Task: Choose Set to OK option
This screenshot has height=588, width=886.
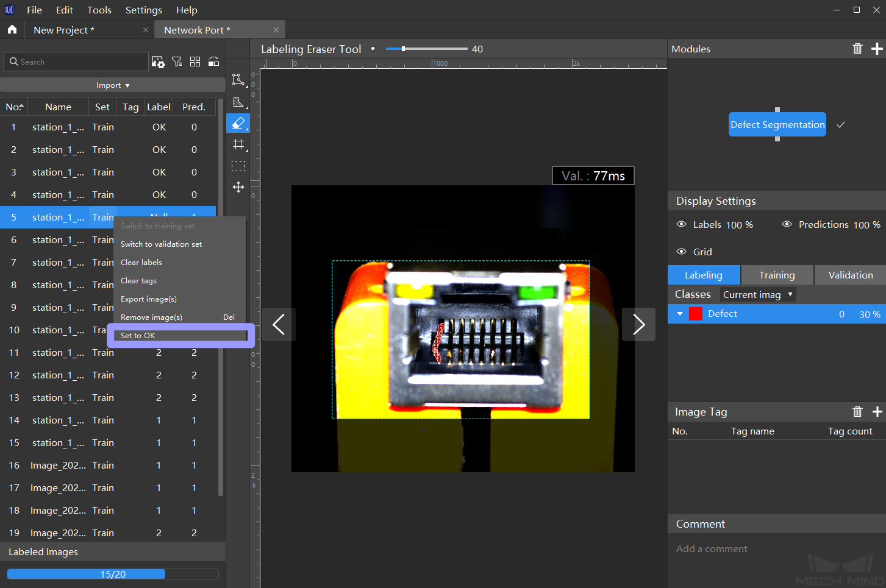Action: (x=180, y=335)
